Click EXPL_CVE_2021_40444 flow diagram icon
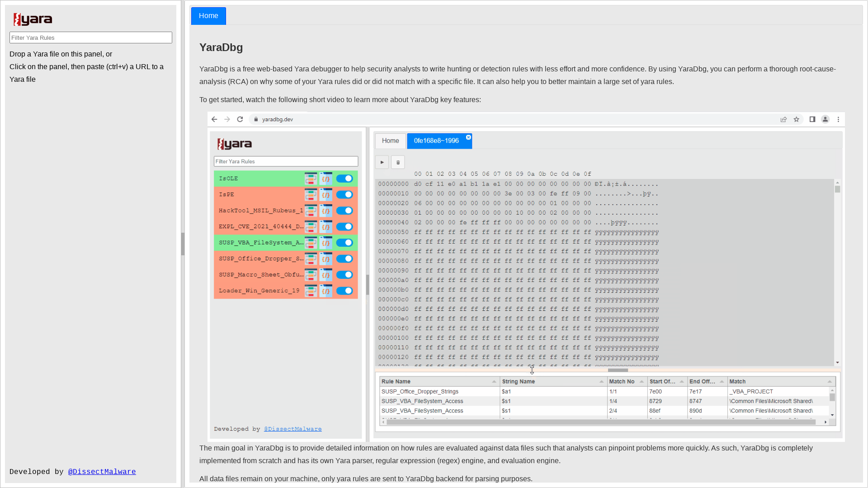The image size is (868, 488). click(311, 227)
